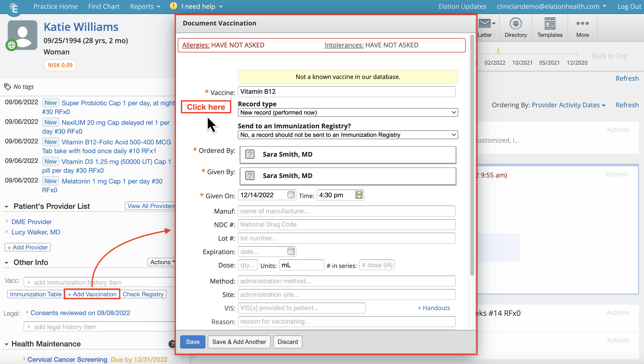Click the More ellipsis icon
The height and width of the screenshot is (364, 644).
(582, 24)
